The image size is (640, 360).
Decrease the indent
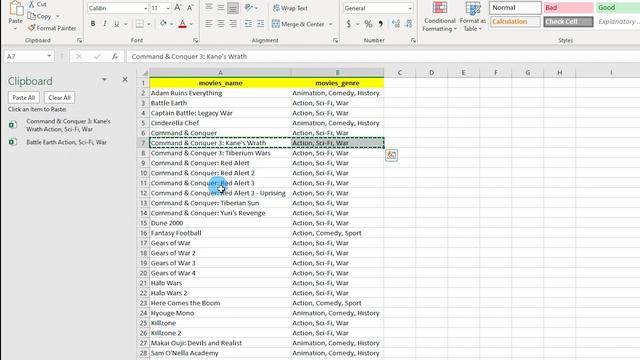click(x=248, y=24)
